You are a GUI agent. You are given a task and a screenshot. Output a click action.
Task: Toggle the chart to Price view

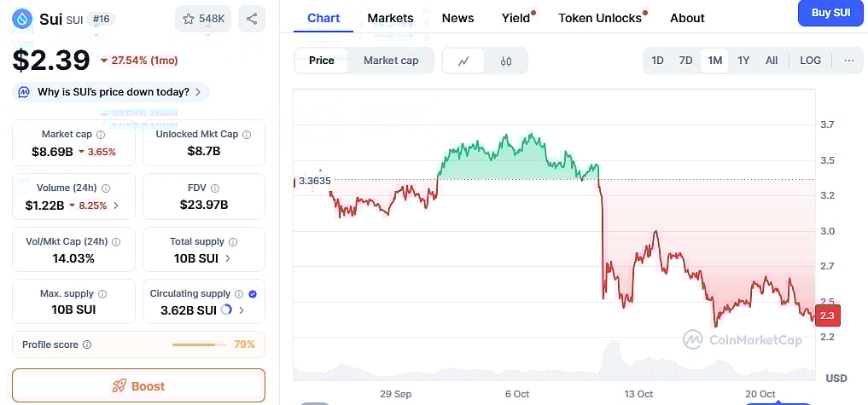pos(322,61)
